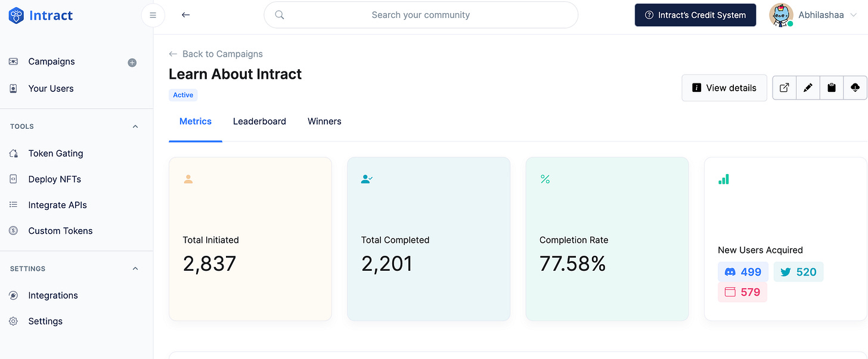Click the 2,837 Total Initiated value

coord(210,264)
